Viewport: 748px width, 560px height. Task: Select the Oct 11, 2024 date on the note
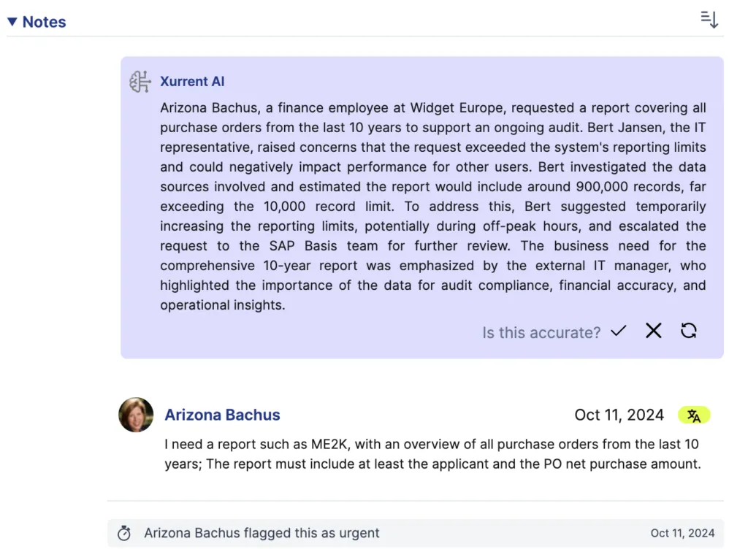pyautogui.click(x=619, y=415)
